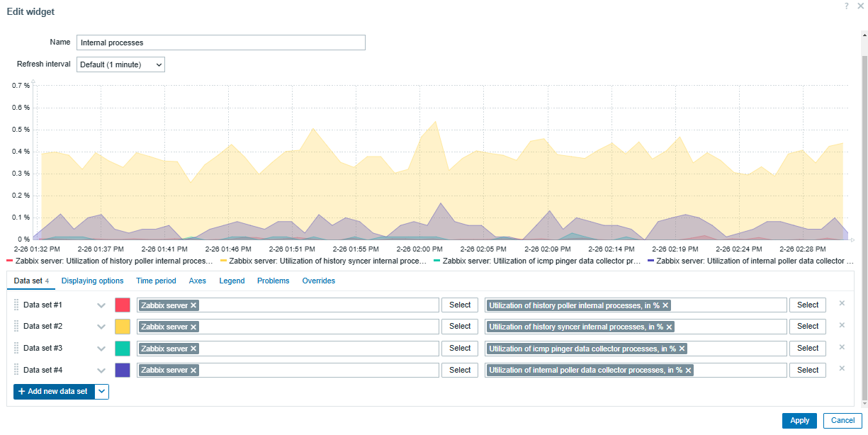
Task: Remove Zabbix server tag from Data set #4
Action: tap(193, 370)
